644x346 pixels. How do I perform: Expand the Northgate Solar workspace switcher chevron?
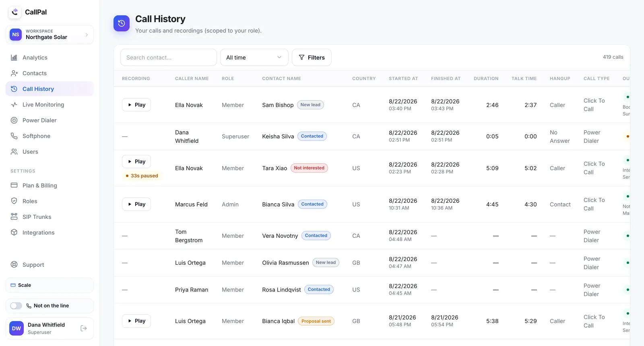click(x=87, y=35)
